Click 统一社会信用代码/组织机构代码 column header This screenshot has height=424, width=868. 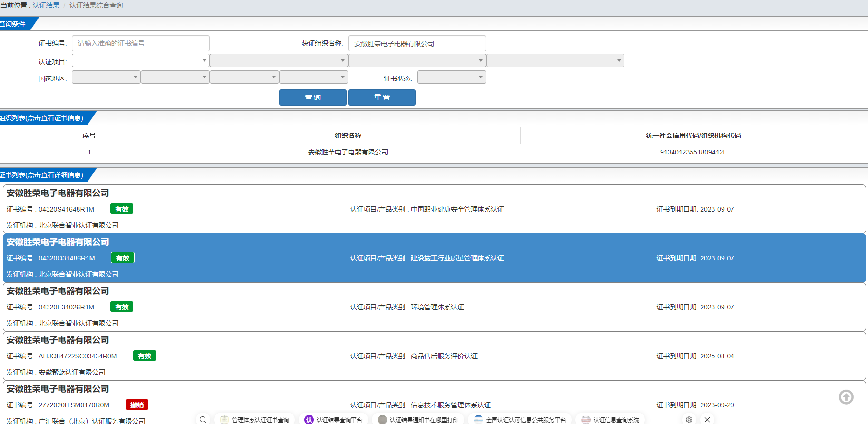[x=693, y=135]
